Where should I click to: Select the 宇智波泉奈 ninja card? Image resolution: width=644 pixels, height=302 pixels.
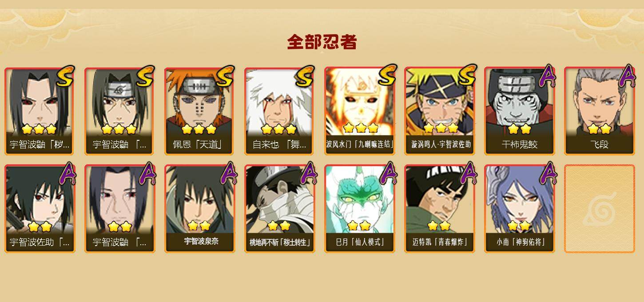[199, 209]
